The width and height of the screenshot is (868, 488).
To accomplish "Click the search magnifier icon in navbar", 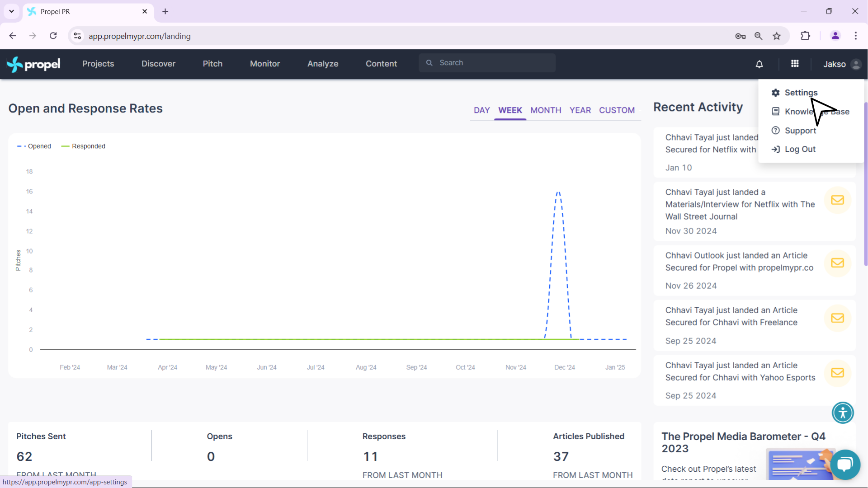I will point(429,63).
